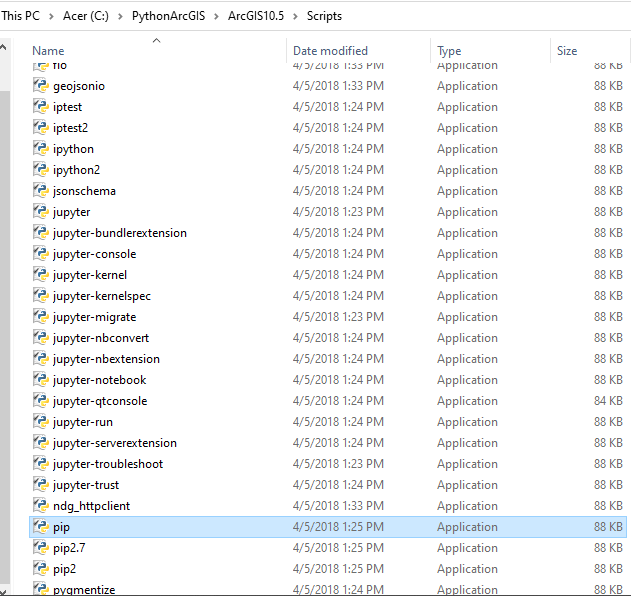Select the jupyter-nbconvert file name

click(101, 338)
